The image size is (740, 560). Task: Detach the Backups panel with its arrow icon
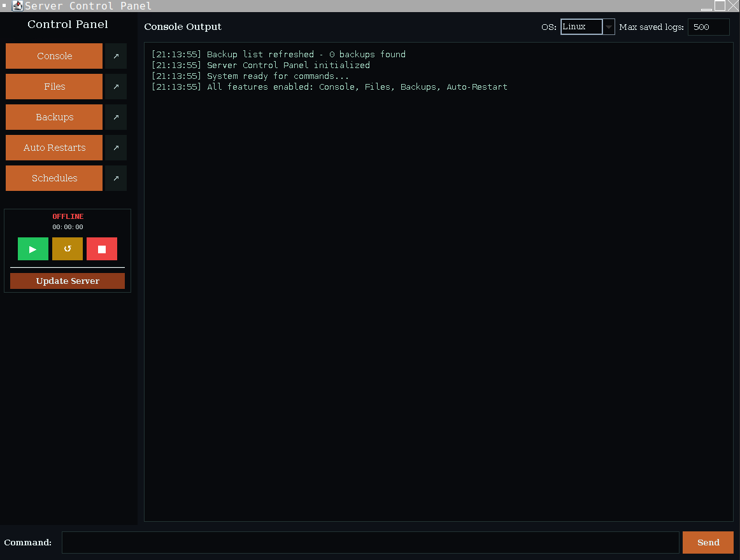(117, 117)
